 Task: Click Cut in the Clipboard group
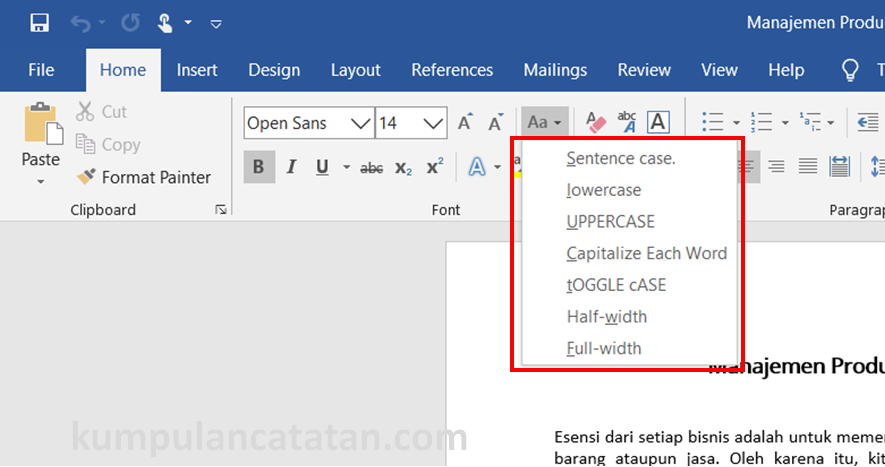[102, 111]
